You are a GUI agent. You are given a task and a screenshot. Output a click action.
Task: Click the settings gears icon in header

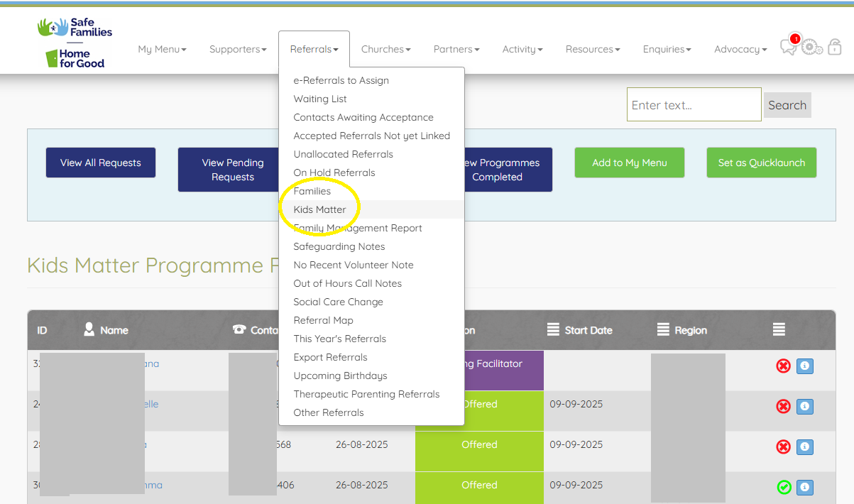coord(811,48)
